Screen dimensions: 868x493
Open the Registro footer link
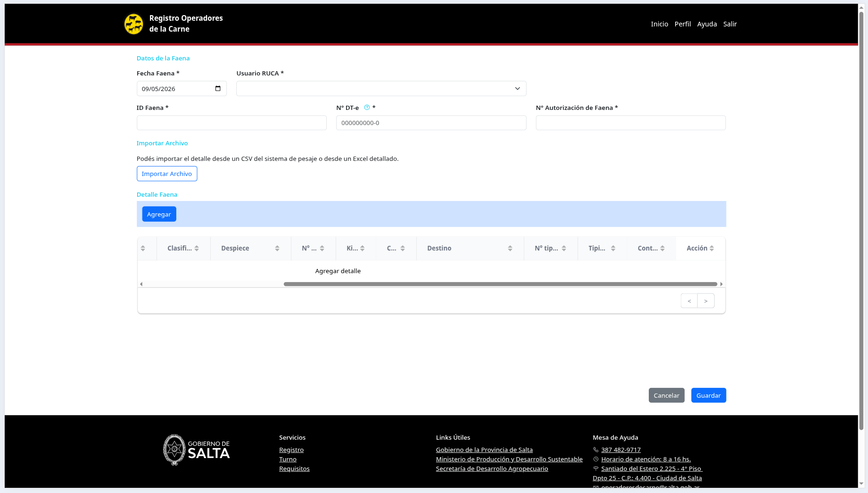[291, 450]
